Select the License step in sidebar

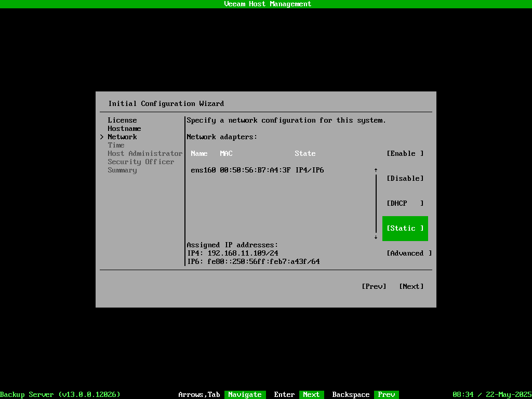pos(122,120)
